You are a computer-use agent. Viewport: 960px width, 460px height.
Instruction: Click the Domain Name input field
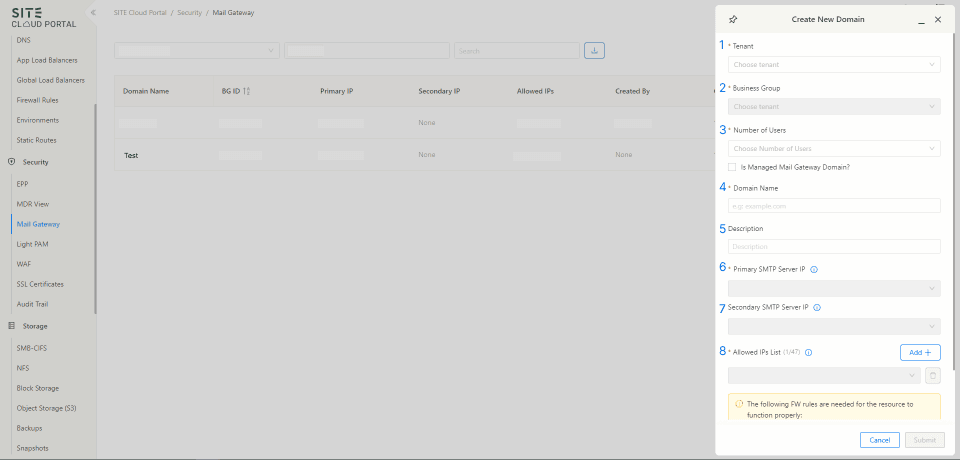tap(834, 206)
